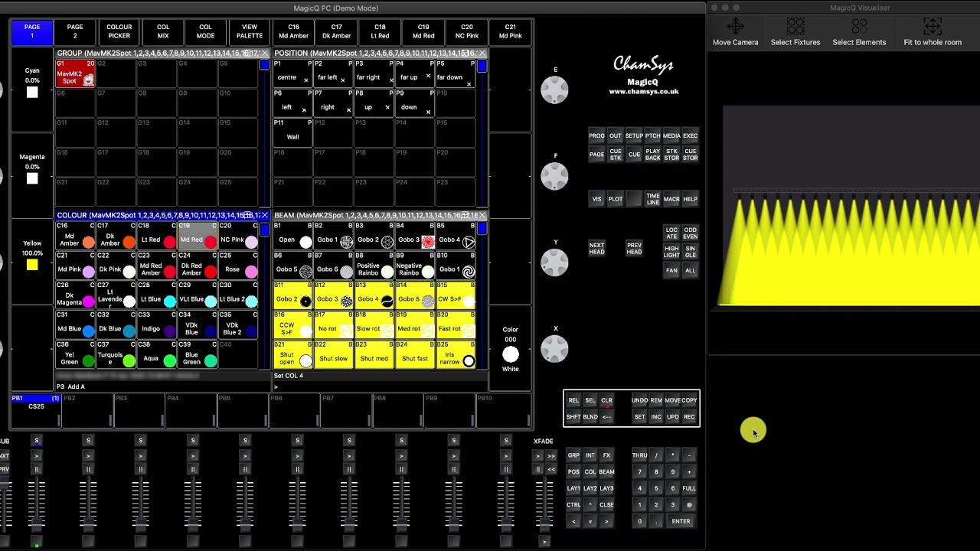Open the SETUP window button

click(634, 136)
